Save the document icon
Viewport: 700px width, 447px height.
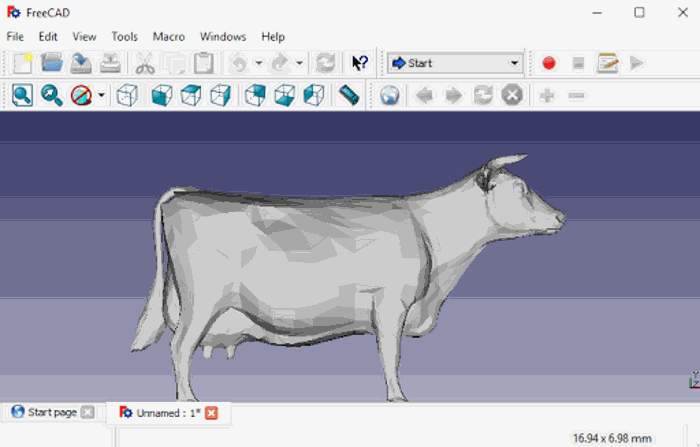click(x=81, y=63)
